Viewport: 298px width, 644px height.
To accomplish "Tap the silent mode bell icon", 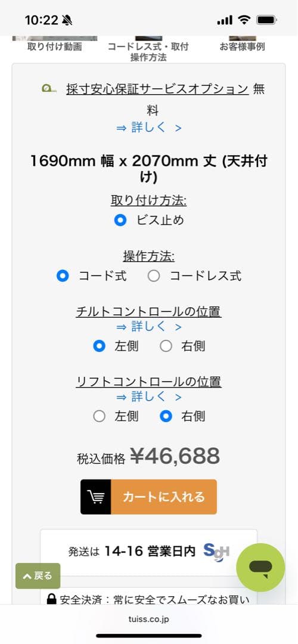I will pyautogui.click(x=67, y=20).
